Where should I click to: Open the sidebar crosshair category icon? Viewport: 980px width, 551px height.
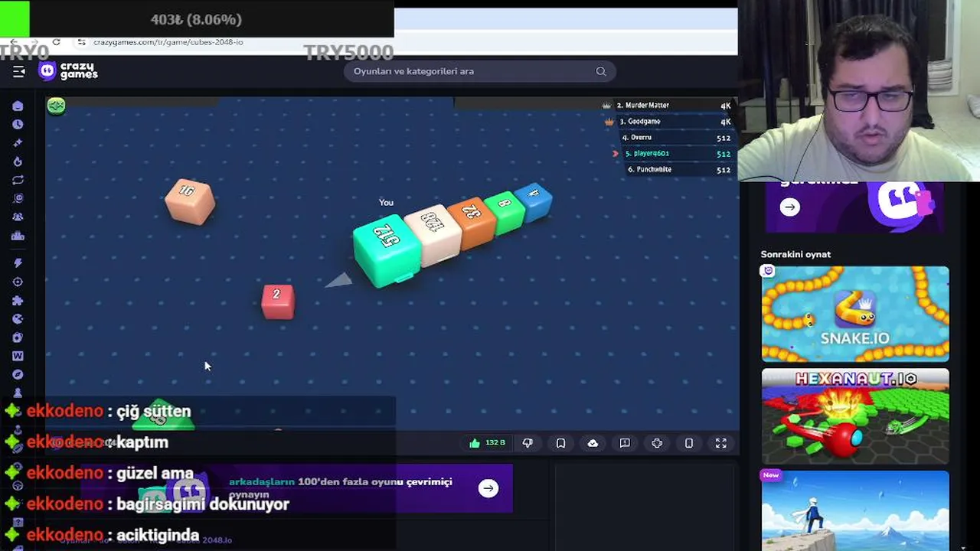(18, 282)
